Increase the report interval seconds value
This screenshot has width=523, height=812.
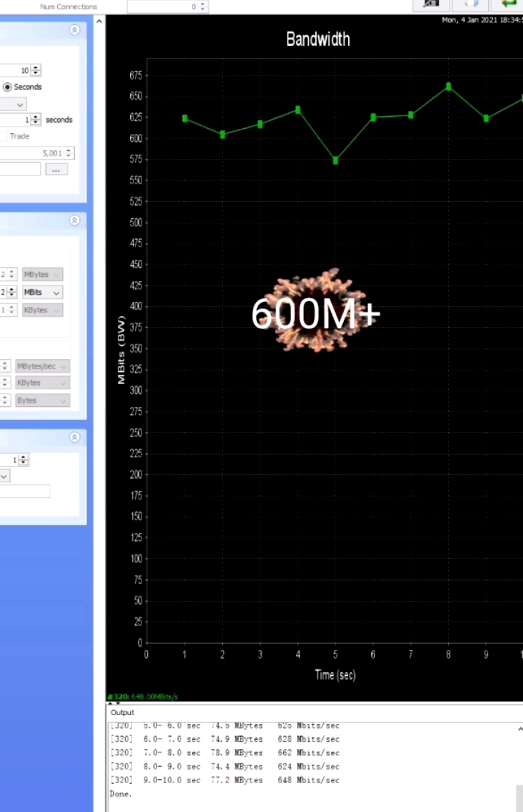point(36,117)
